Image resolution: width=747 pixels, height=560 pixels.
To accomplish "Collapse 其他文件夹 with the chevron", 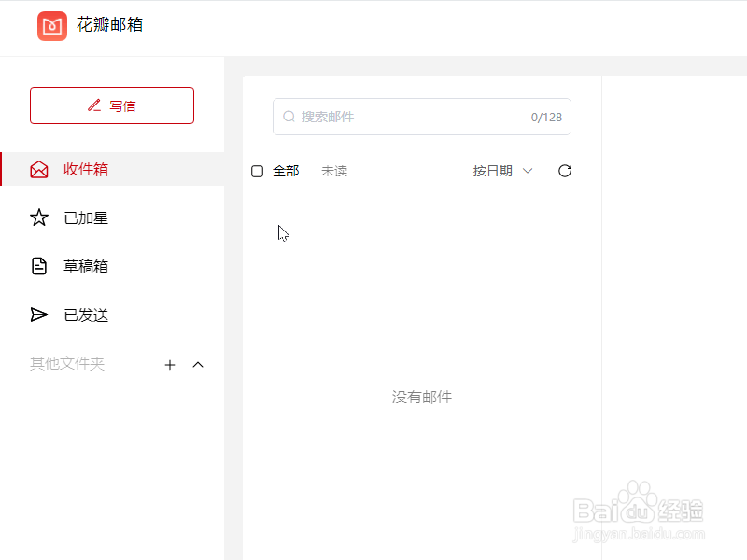I will click(x=198, y=365).
